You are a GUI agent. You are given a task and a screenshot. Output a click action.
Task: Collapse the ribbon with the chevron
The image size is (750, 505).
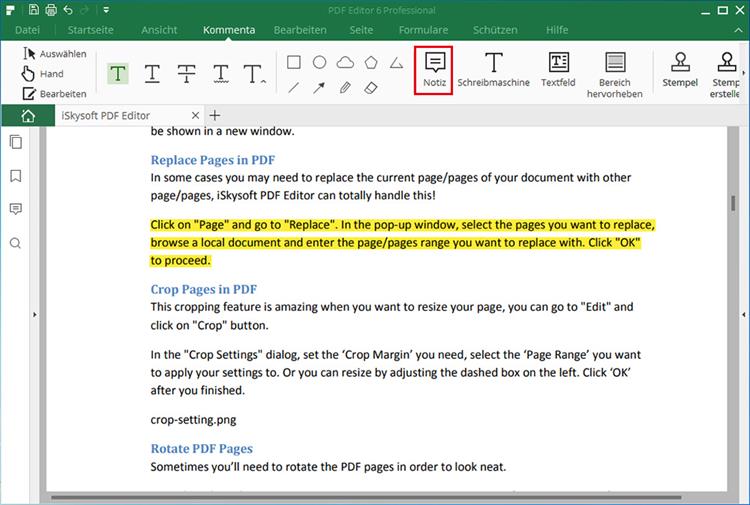click(738, 30)
